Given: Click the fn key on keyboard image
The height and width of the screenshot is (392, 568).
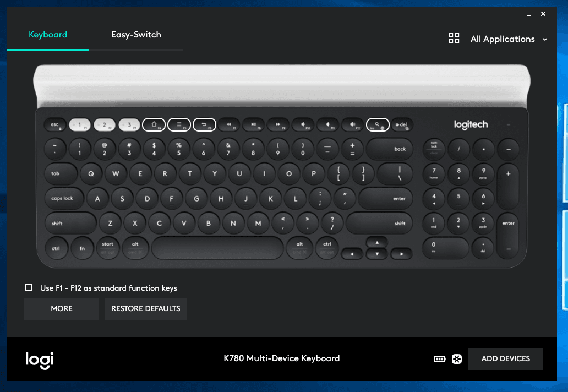Looking at the screenshot, I should pos(82,248).
